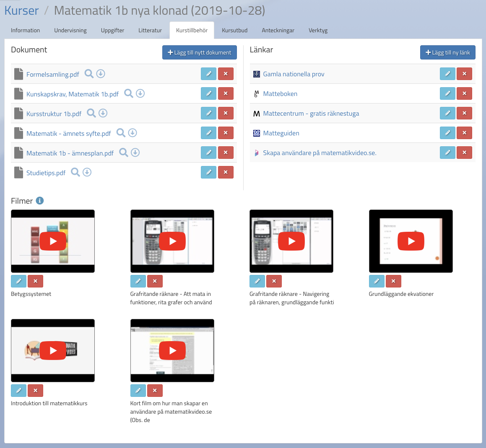Download Matematik - ämnets syfte.pdf
486x448 pixels.
point(133,133)
